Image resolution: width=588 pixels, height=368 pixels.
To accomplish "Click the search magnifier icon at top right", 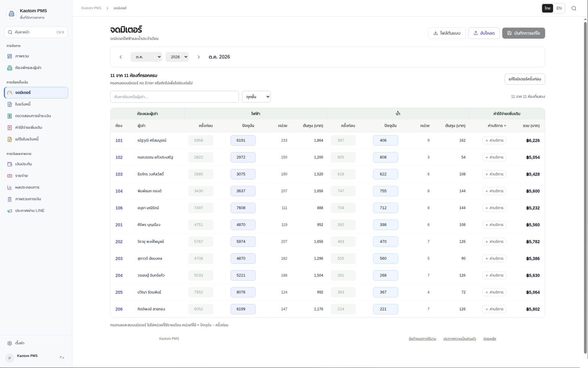I will (x=574, y=8).
